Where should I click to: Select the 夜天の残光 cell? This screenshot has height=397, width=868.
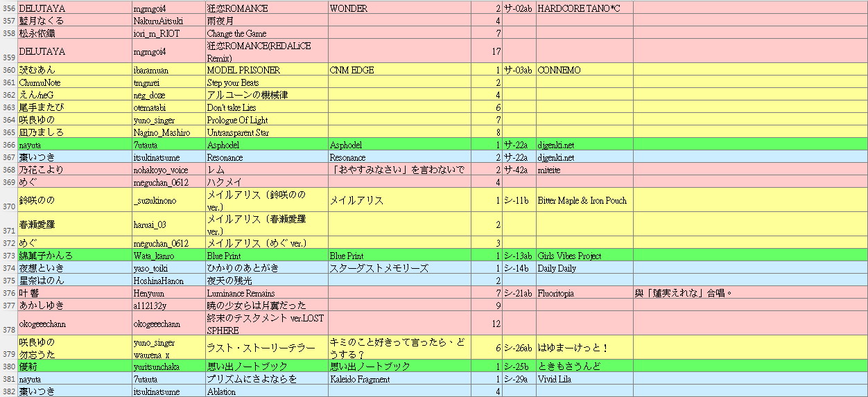pos(266,281)
